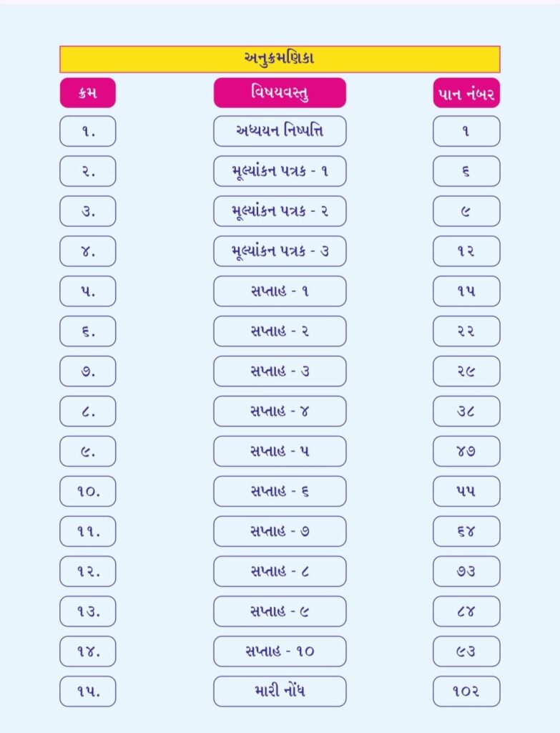Click page number ૪૭ box
Screen dimensions: 560x733
[x=466, y=451]
